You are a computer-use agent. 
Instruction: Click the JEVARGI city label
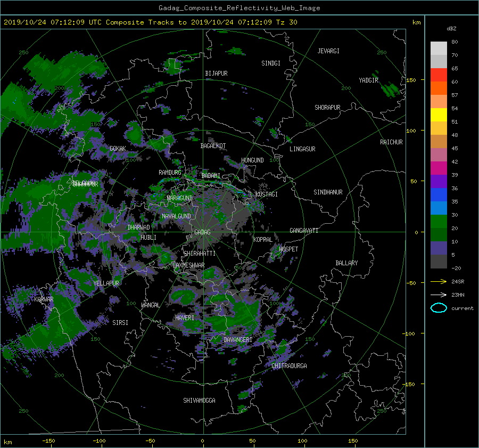coord(328,51)
